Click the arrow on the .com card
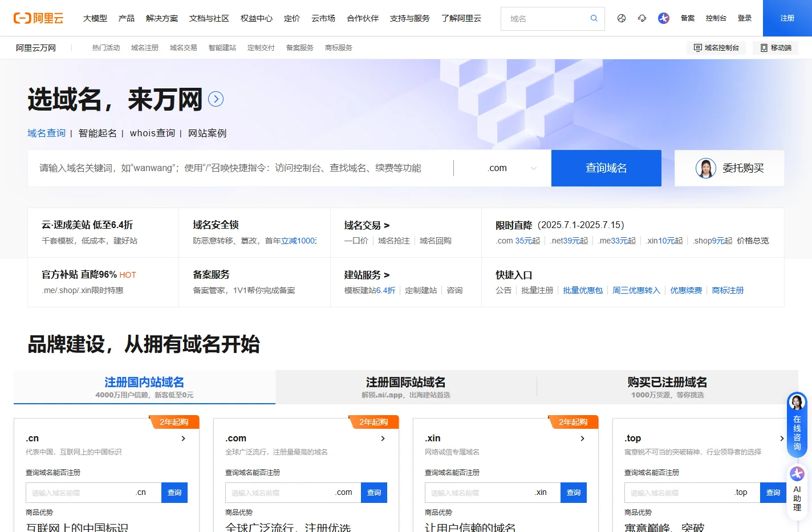Screen dimensions: 812x532 click(x=383, y=438)
